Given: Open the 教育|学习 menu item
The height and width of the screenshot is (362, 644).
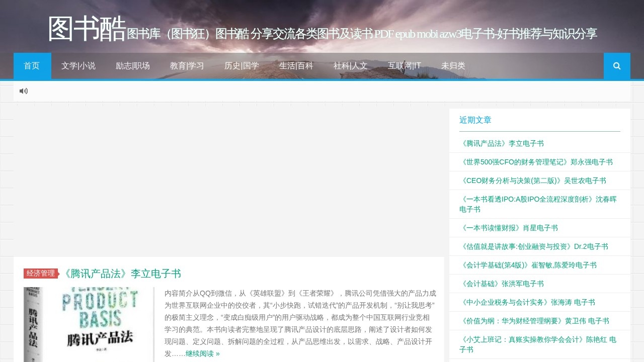Looking at the screenshot, I should pyautogui.click(x=187, y=66).
